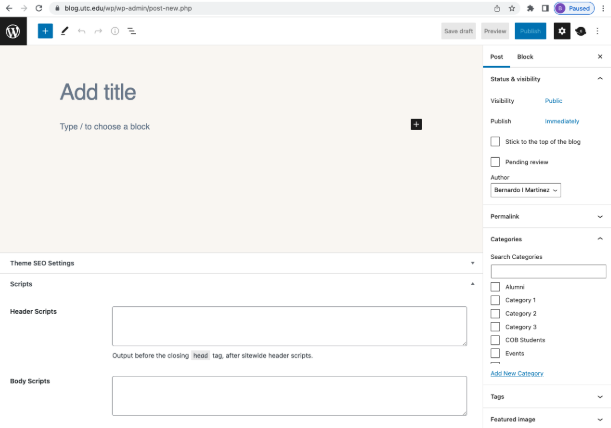The height and width of the screenshot is (428, 611).
Task: Close the settings sidebar panel
Action: coord(599,57)
